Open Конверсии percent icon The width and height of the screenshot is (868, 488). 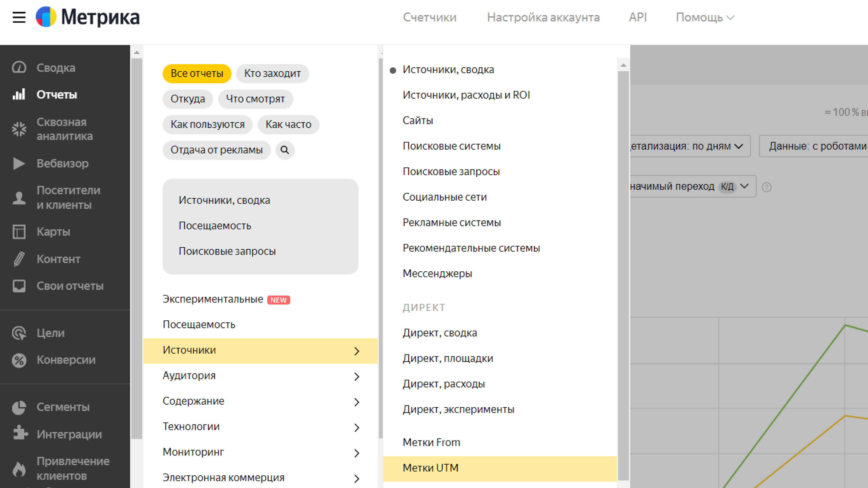click(19, 360)
